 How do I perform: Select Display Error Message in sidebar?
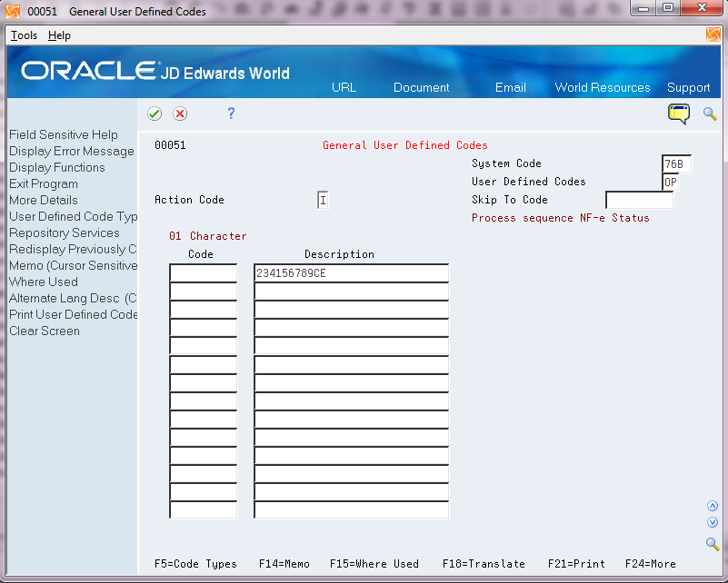72,152
